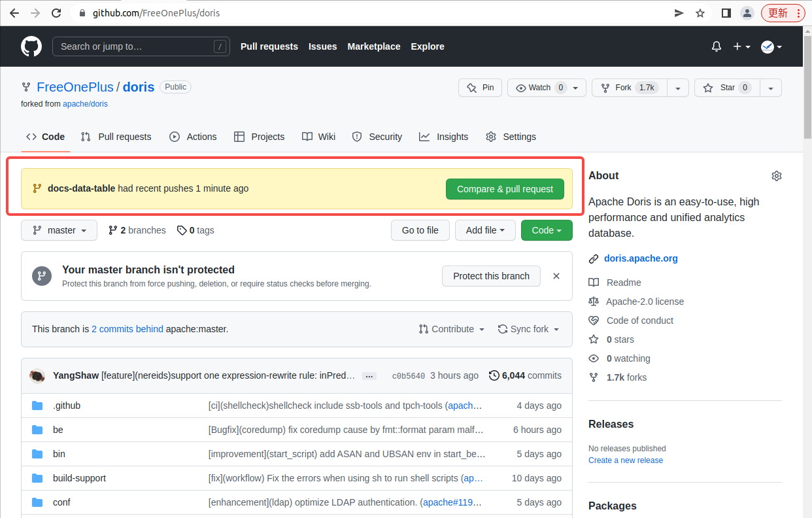Image resolution: width=812 pixels, height=518 pixels.
Task: Click the About settings gear icon
Action: click(777, 176)
